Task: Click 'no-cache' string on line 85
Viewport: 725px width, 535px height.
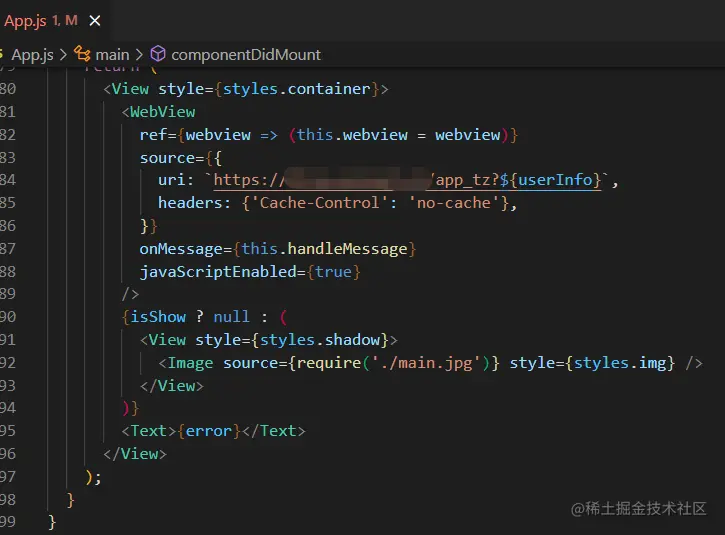Action: [454, 203]
